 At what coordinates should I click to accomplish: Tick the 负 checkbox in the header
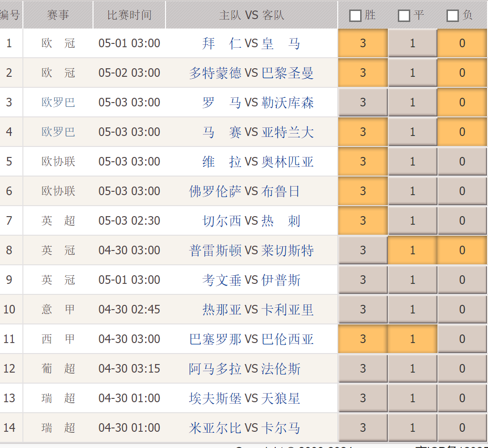453,16
